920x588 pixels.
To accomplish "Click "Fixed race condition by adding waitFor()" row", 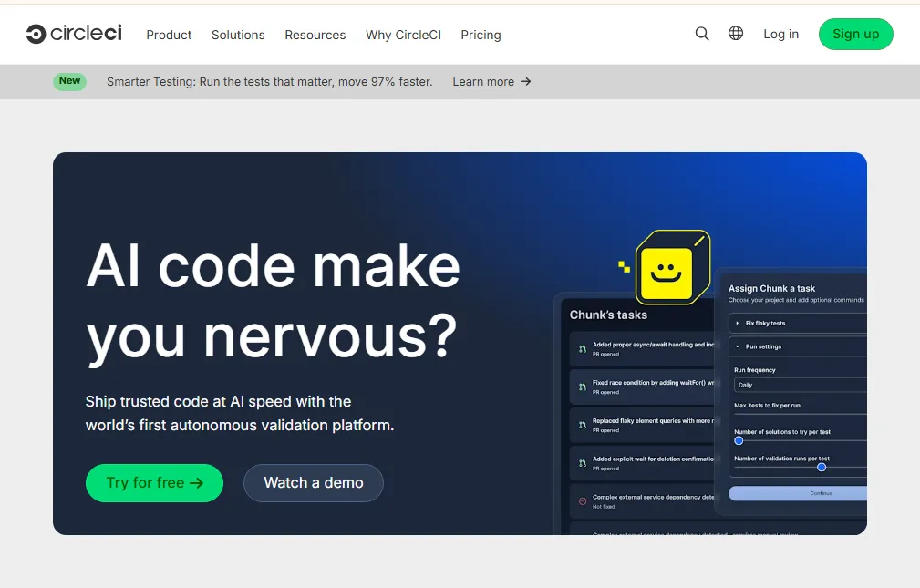I will [x=642, y=387].
